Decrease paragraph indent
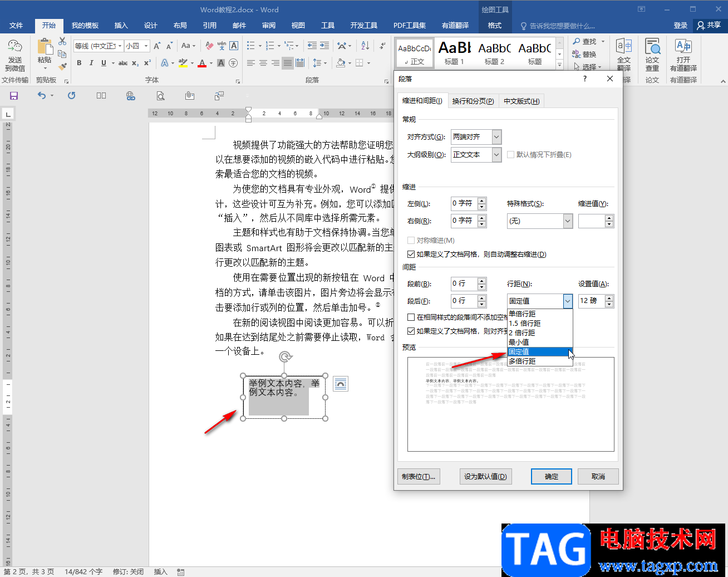 click(312, 46)
